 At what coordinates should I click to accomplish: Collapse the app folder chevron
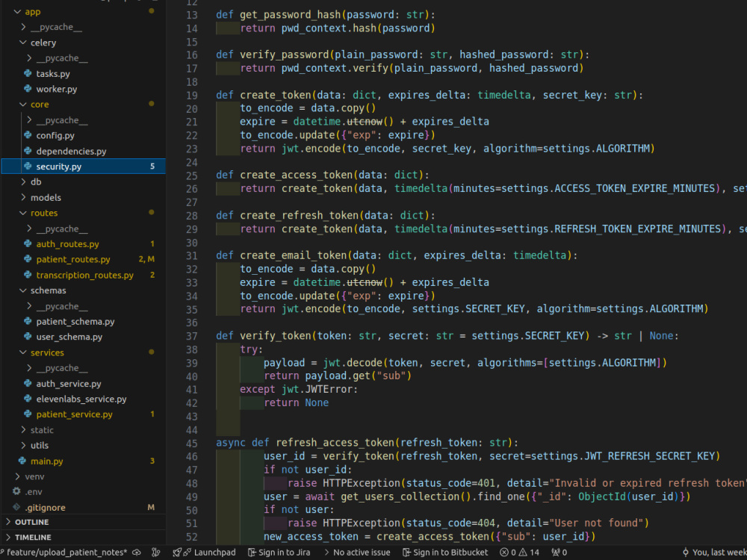(x=18, y=11)
